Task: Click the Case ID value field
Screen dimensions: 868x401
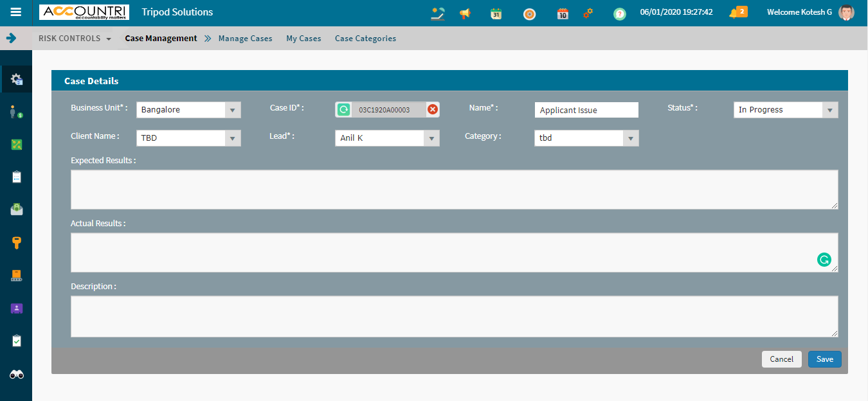Action: click(x=388, y=110)
